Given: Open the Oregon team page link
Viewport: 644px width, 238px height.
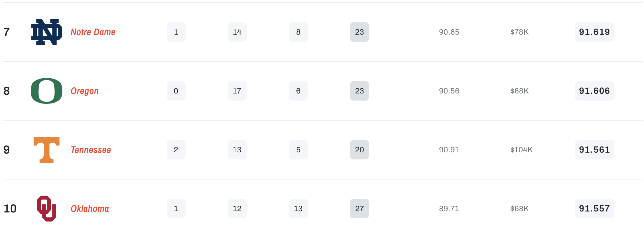Looking at the screenshot, I should tap(85, 91).
